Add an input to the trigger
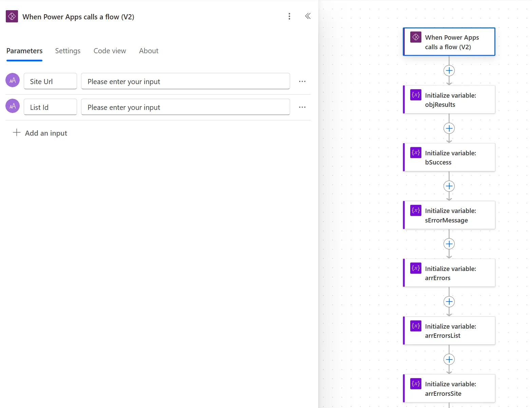 click(40, 133)
